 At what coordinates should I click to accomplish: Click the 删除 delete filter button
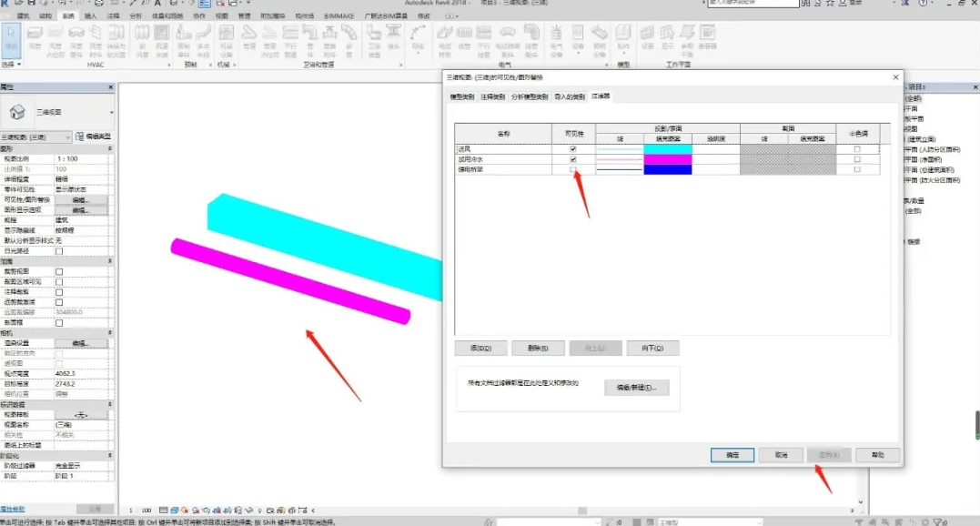click(538, 348)
